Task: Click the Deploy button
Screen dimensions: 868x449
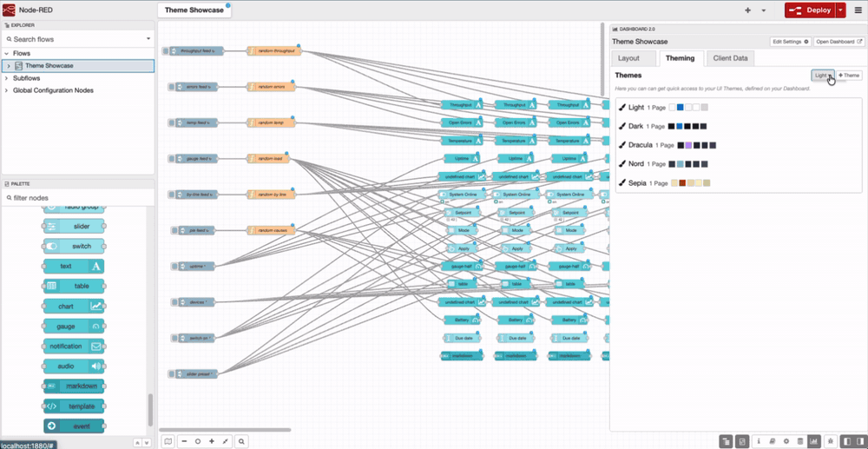Action: (810, 10)
